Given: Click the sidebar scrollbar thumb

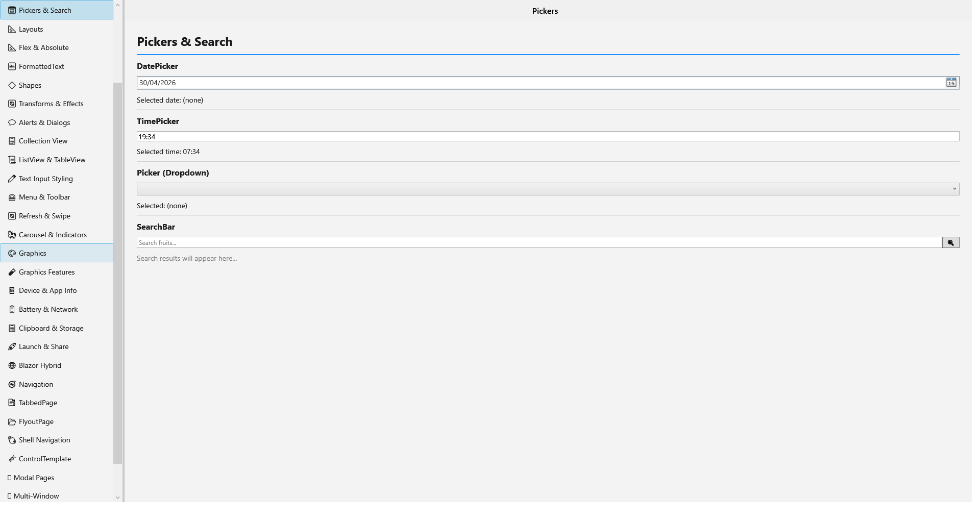Looking at the screenshot, I should click(x=118, y=273).
